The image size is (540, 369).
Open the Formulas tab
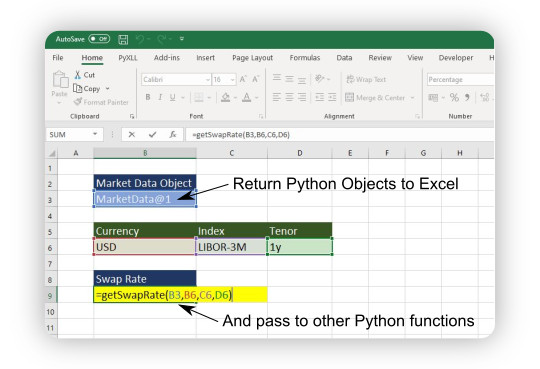tap(305, 58)
